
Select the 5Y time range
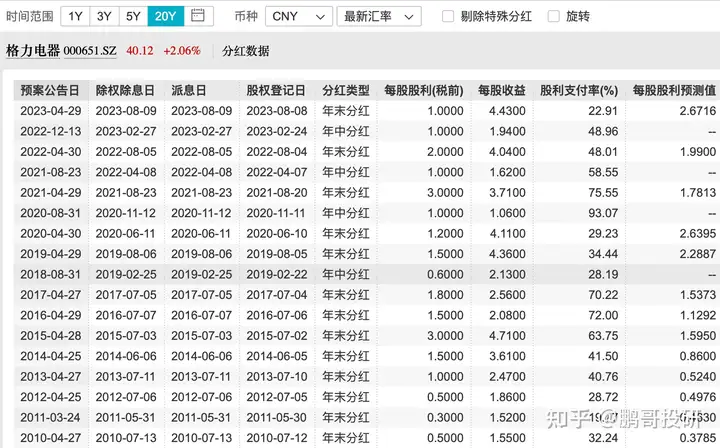[133, 16]
